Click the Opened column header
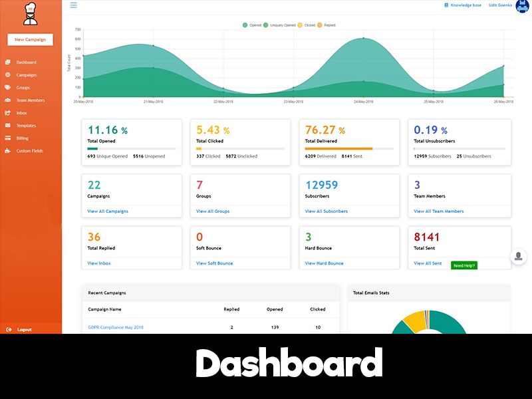Screen dimensions: 532x399 click(275, 309)
